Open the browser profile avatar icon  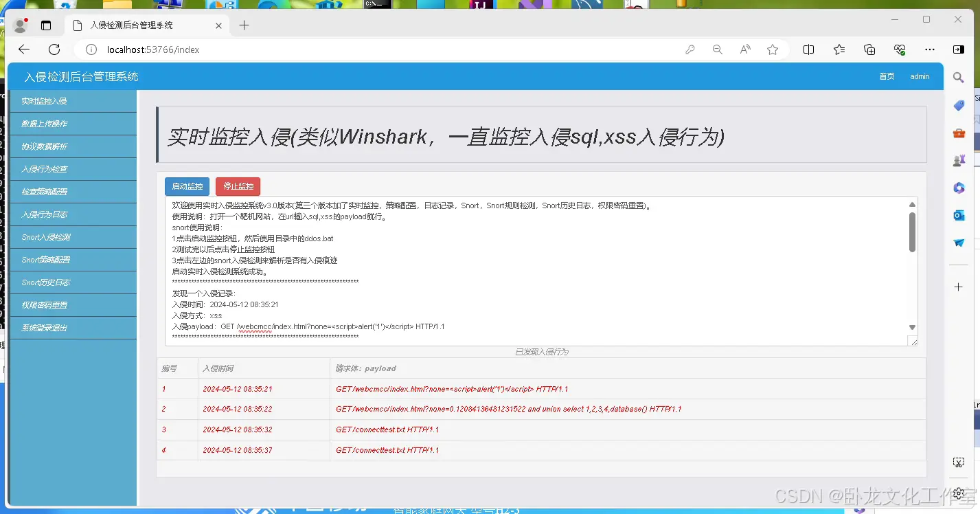click(x=20, y=25)
